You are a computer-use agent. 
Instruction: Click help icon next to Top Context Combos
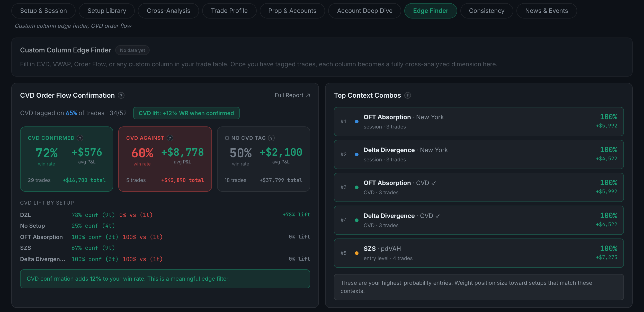point(408,95)
